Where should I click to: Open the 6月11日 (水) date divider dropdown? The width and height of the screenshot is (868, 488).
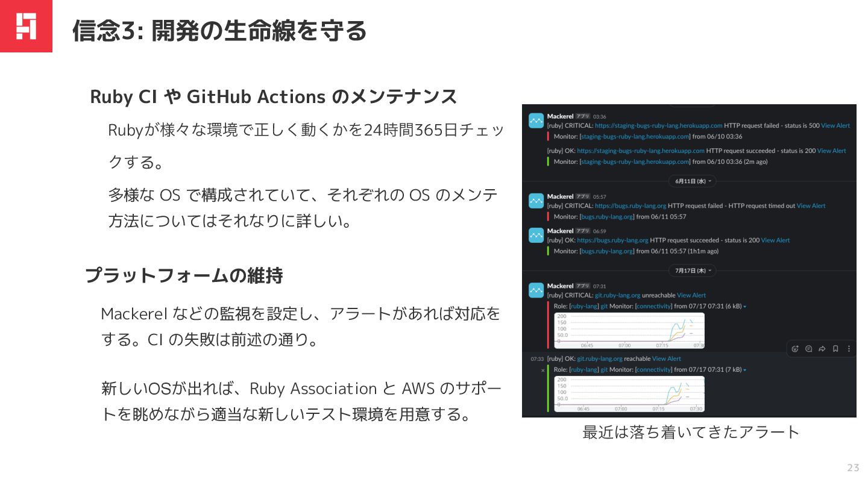(693, 181)
